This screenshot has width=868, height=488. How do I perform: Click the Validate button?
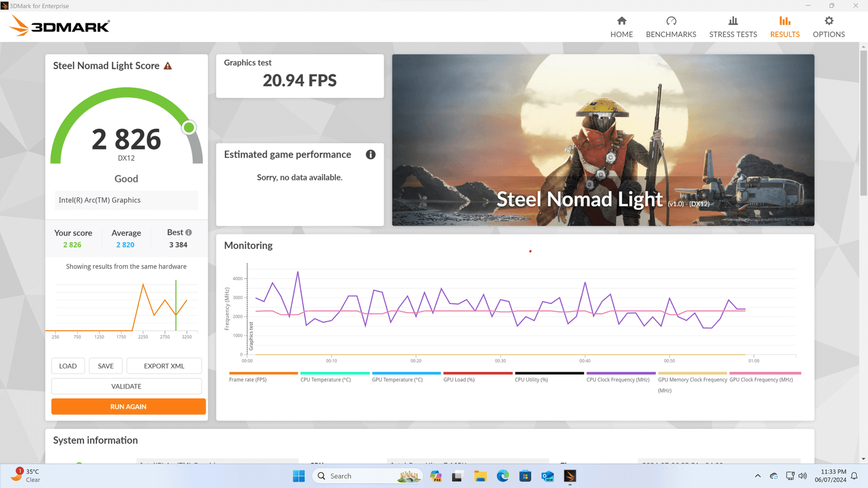pos(126,387)
